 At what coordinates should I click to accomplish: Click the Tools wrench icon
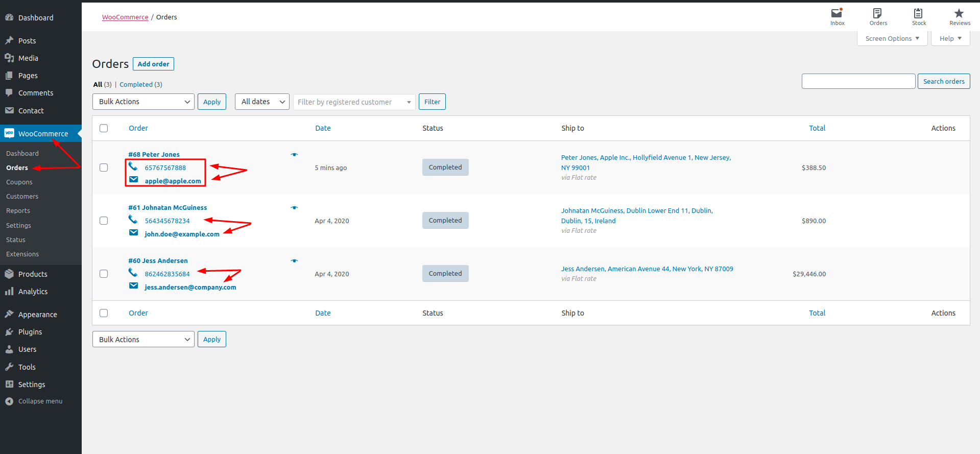(9, 367)
